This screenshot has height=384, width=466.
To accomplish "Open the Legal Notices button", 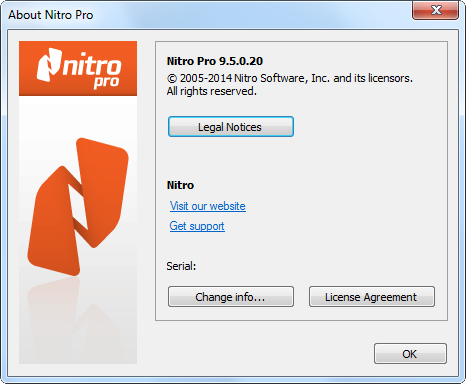I will coord(231,127).
